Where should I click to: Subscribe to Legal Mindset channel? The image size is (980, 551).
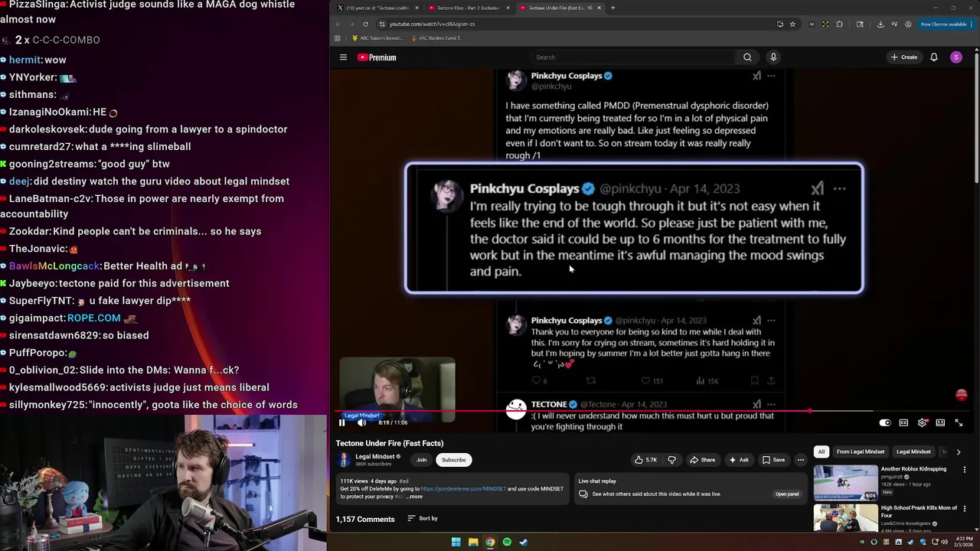tap(453, 460)
